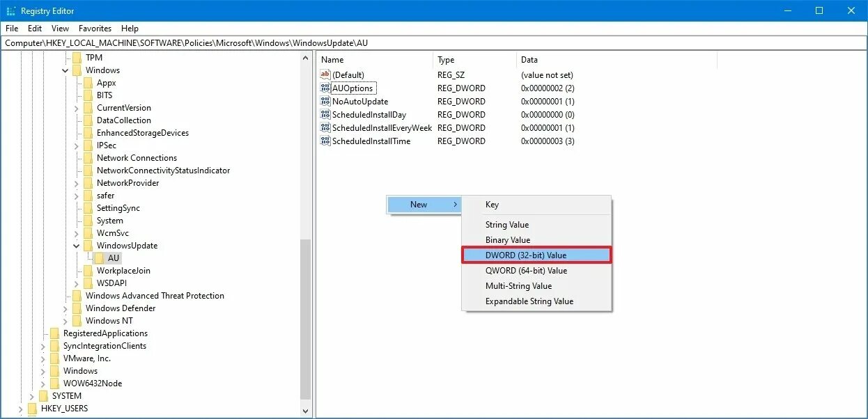The height and width of the screenshot is (419, 868).
Task: Select QWORD (64-bit) Value
Action: pyautogui.click(x=536, y=271)
